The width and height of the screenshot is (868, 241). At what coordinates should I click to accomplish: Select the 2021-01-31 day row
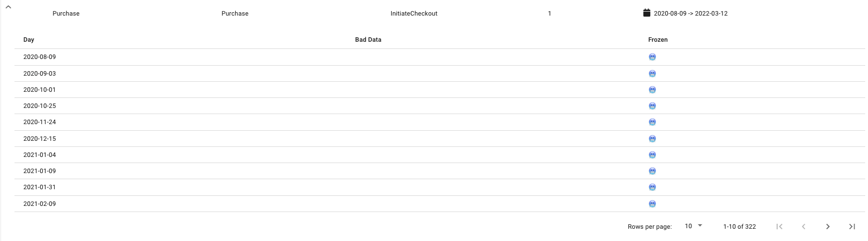click(40, 188)
